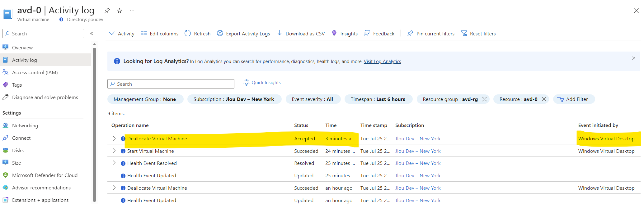Open the Health Event Resolved operation
The width and height of the screenshot is (644, 204).
click(x=152, y=163)
